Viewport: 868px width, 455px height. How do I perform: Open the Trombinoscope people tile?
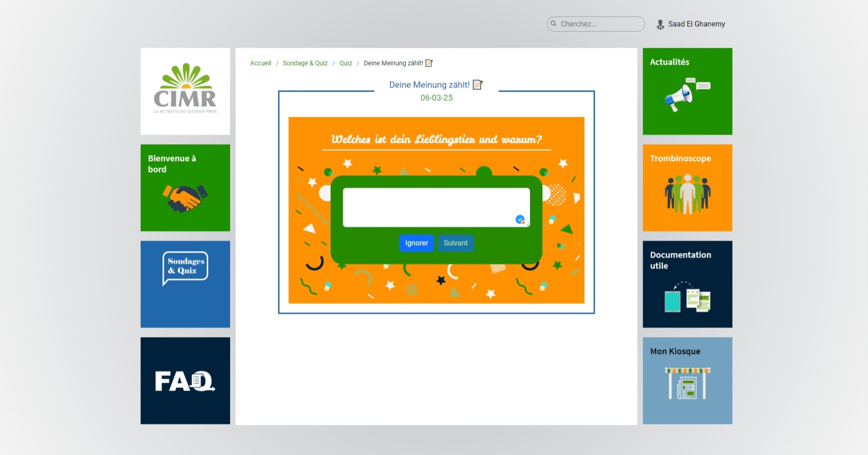pyautogui.click(x=687, y=187)
